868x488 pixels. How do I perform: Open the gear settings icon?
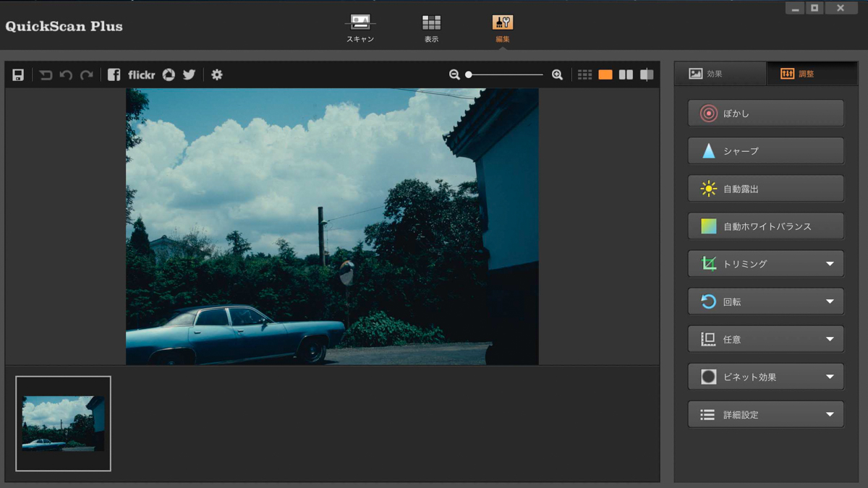pos(217,74)
